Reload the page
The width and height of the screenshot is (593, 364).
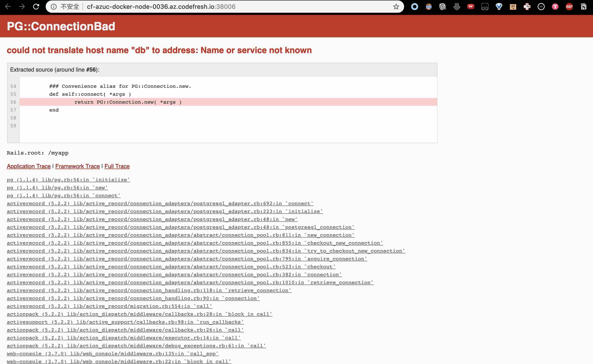[x=36, y=7]
